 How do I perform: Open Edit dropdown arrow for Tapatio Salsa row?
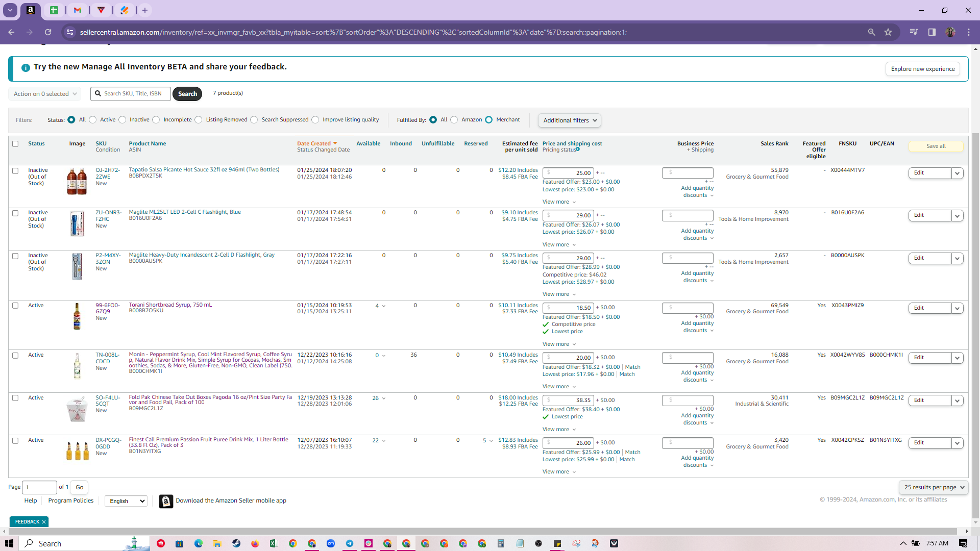pyautogui.click(x=958, y=173)
